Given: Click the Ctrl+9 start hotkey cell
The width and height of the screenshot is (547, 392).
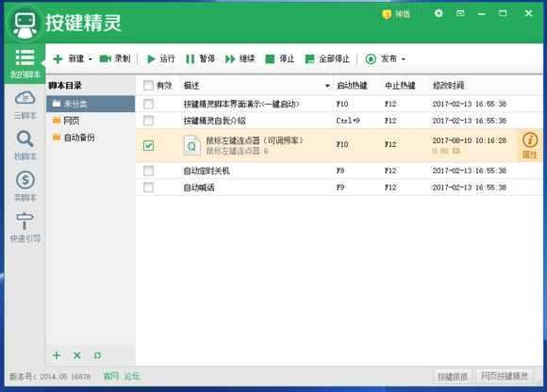Looking at the screenshot, I should tap(348, 121).
